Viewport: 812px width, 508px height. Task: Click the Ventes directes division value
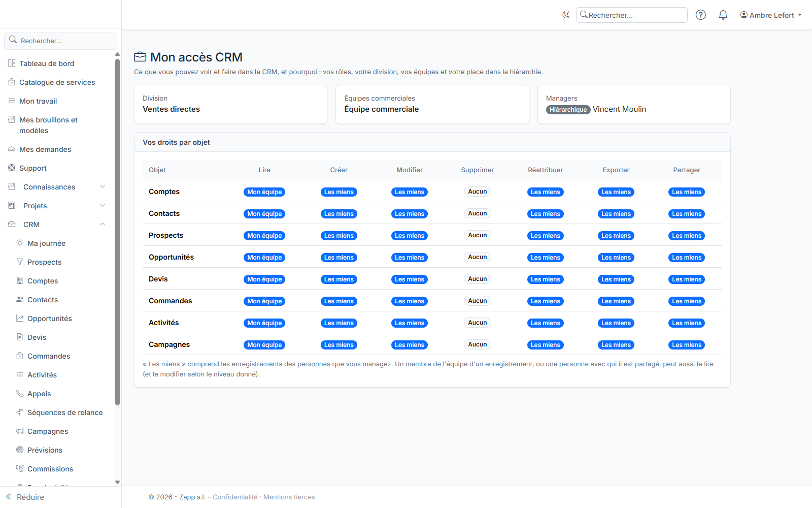[171, 109]
